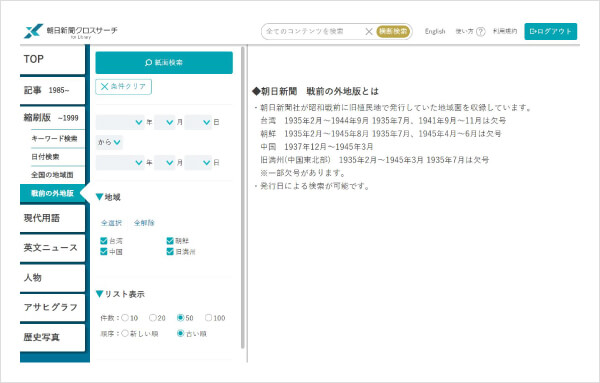Open the 現代用語 tab
The image size is (600, 383).
coord(52,218)
